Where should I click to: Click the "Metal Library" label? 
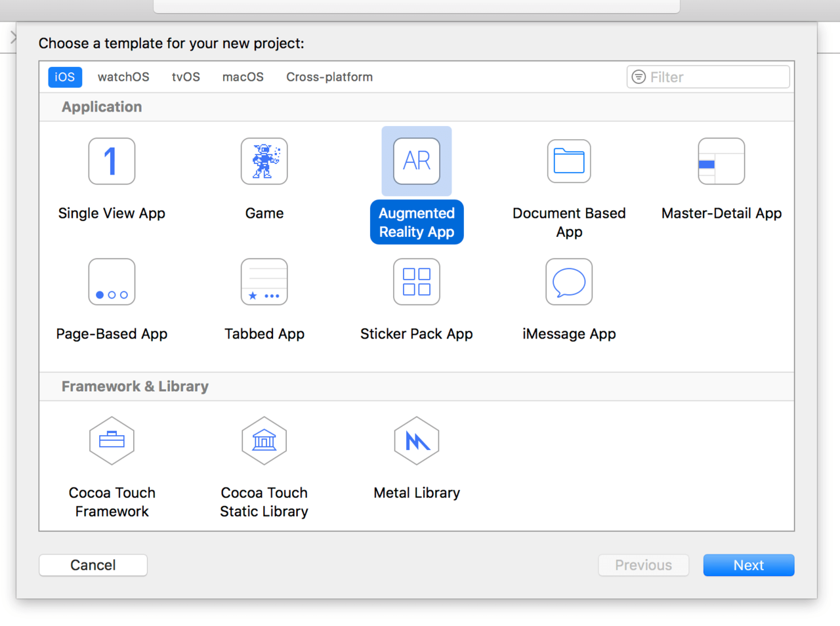pyautogui.click(x=417, y=493)
